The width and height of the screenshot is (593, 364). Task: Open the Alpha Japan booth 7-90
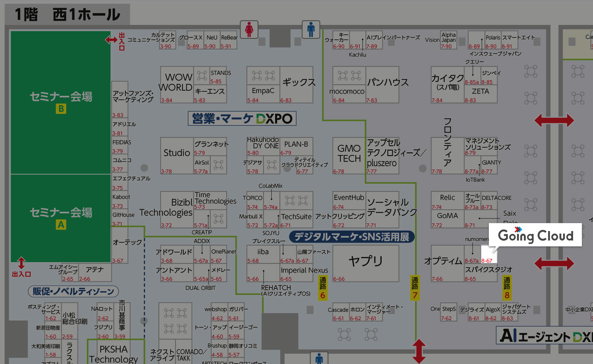(x=448, y=40)
